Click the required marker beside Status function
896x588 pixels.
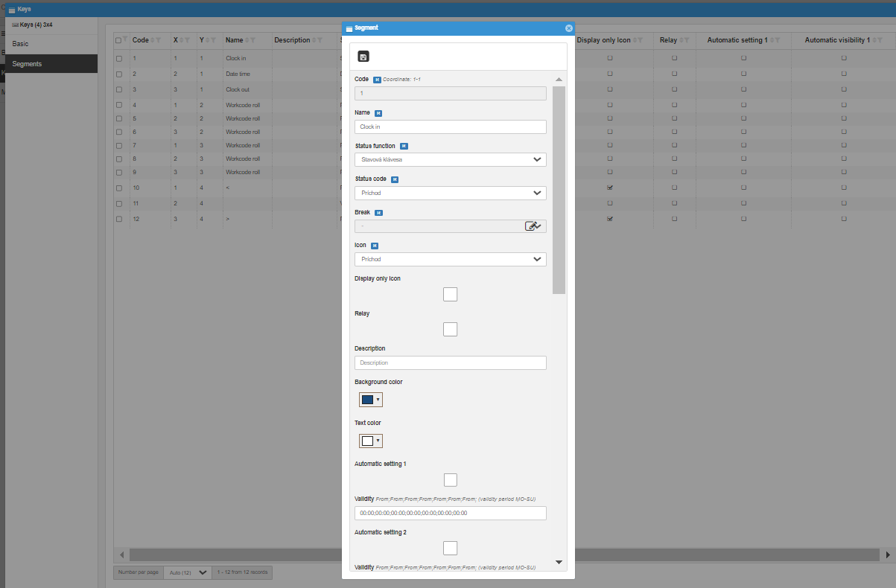pos(404,147)
